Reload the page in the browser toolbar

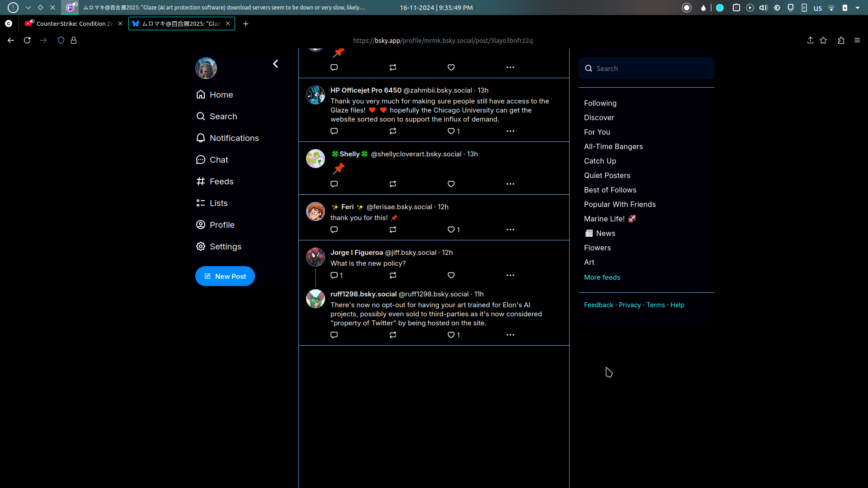point(27,40)
